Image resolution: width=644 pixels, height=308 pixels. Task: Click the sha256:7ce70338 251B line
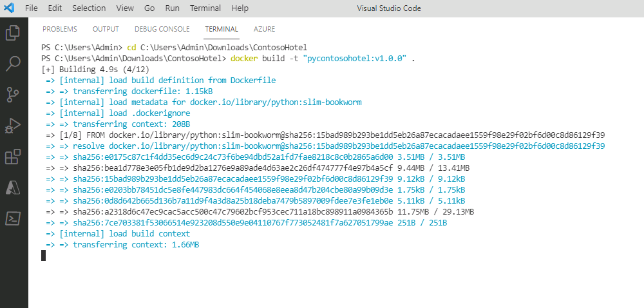[x=247, y=222]
